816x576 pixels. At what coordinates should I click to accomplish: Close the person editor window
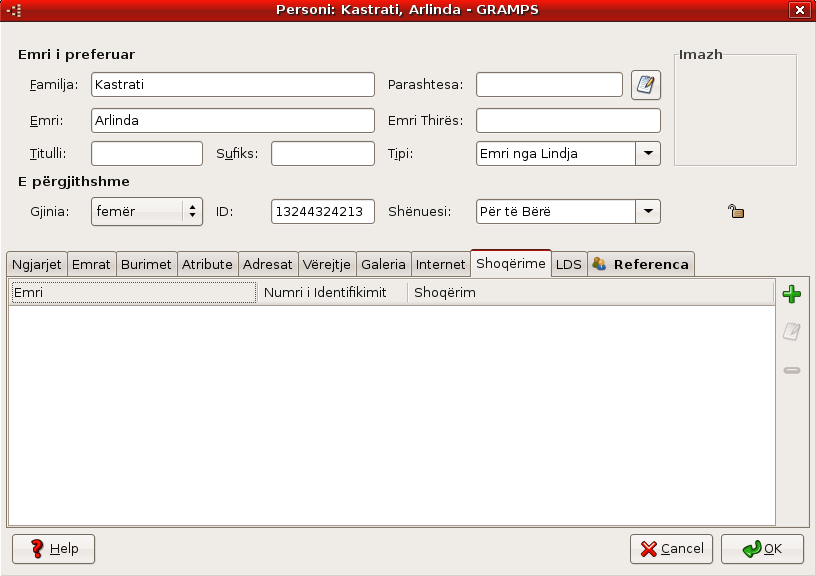(x=799, y=10)
